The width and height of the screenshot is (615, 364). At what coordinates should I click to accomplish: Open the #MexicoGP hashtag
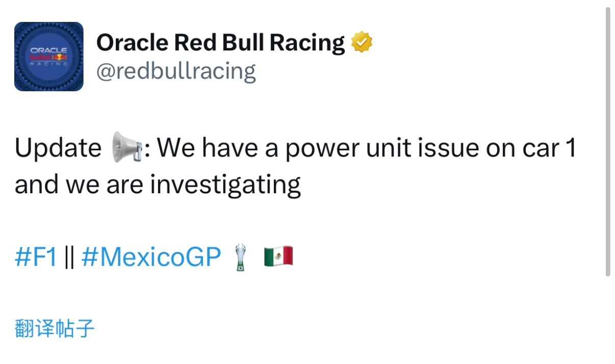[151, 257]
